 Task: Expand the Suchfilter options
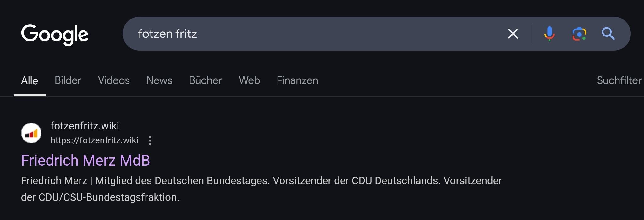619,80
